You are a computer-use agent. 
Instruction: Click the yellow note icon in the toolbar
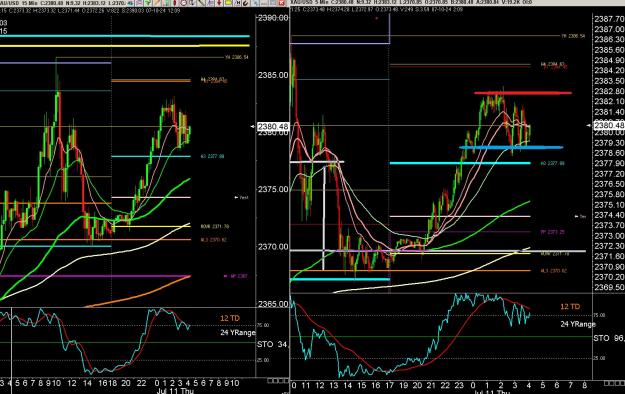[228, 3]
